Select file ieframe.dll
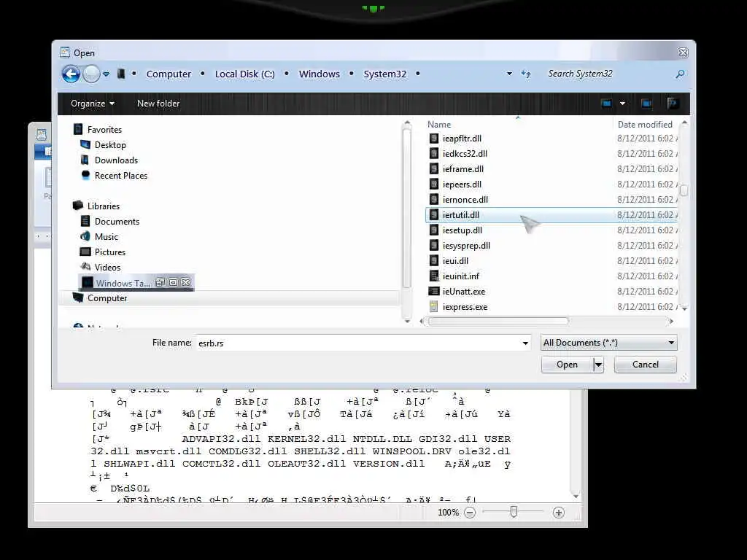The image size is (747, 560). 462,168
